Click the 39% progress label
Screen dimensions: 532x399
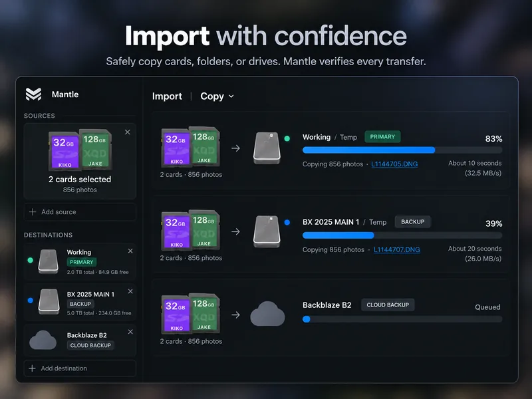(493, 223)
